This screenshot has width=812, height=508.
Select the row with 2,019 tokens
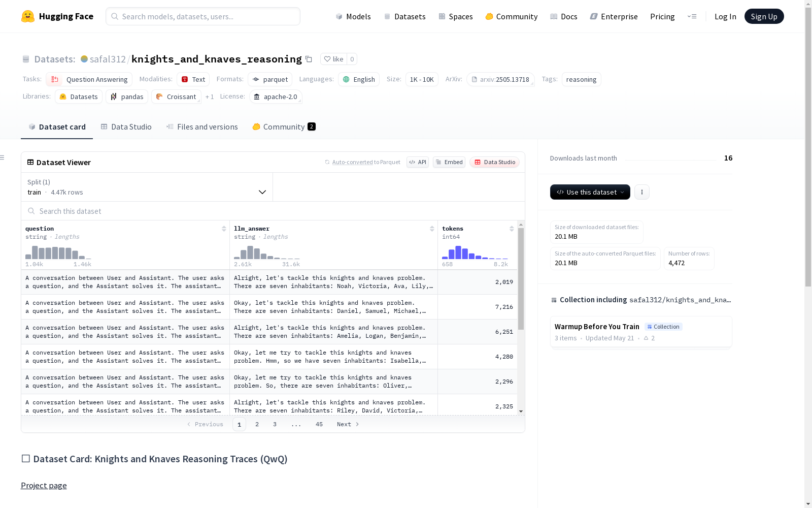tap(269, 282)
